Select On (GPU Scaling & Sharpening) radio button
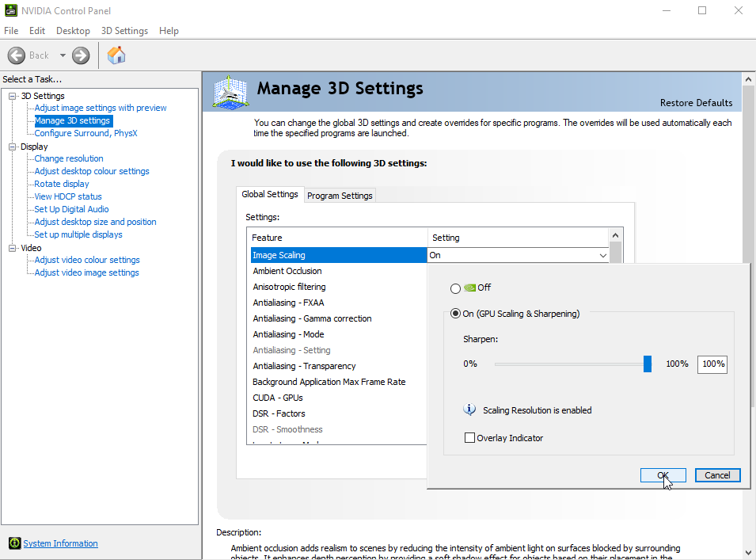The width and height of the screenshot is (756, 560). coord(455,314)
